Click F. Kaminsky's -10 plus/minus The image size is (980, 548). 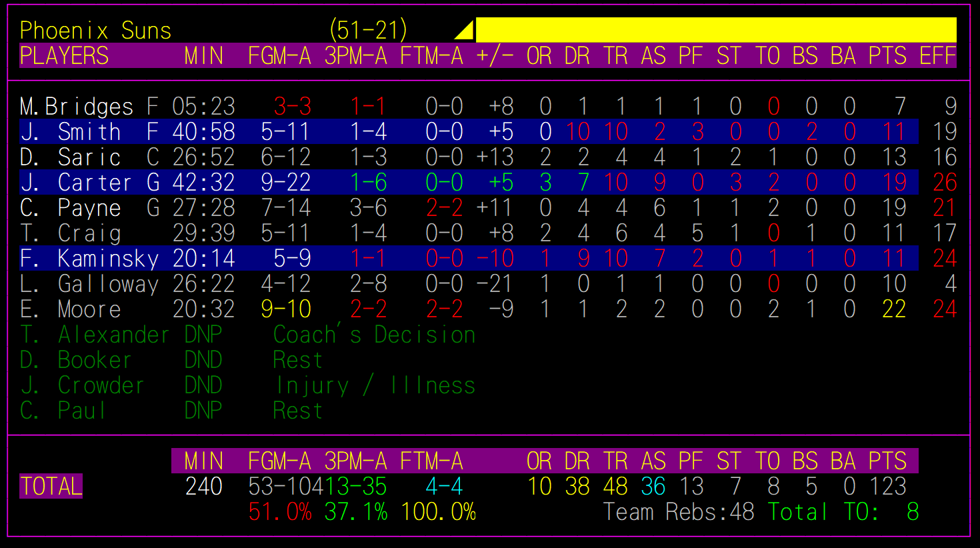(495, 259)
